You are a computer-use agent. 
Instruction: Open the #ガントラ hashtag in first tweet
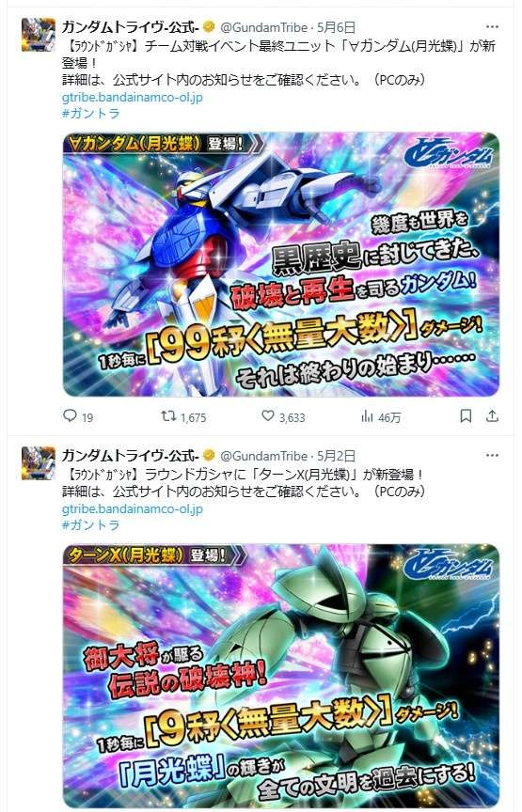coord(91,114)
